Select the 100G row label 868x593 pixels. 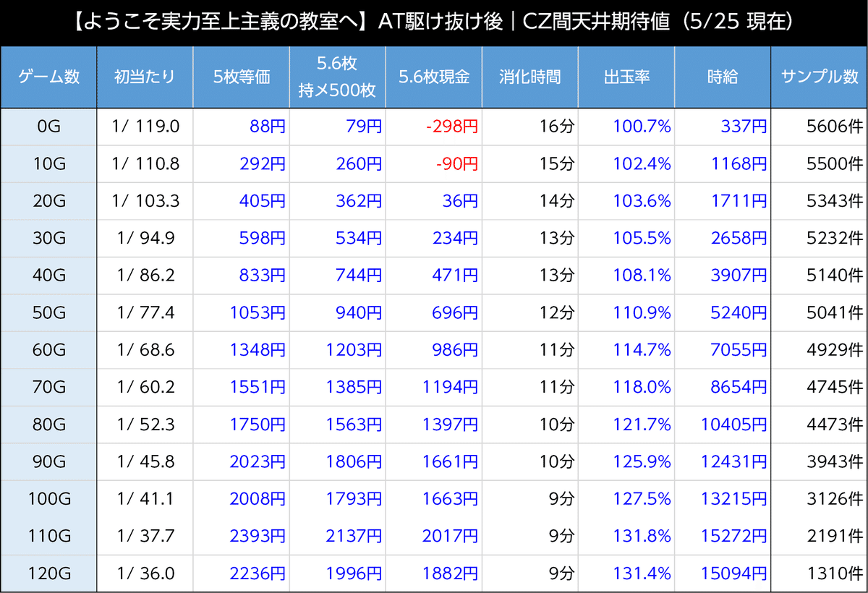tap(48, 499)
